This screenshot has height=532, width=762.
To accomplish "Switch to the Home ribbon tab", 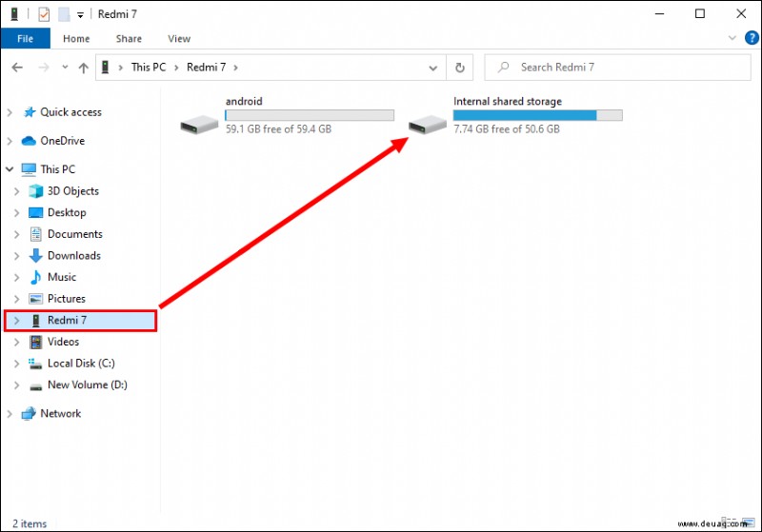I will click(76, 38).
